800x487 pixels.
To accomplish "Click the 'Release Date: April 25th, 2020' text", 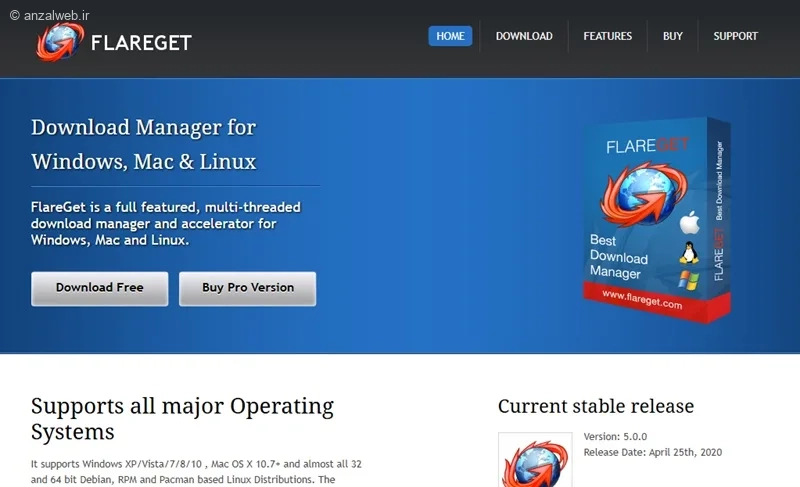I will point(653,452).
